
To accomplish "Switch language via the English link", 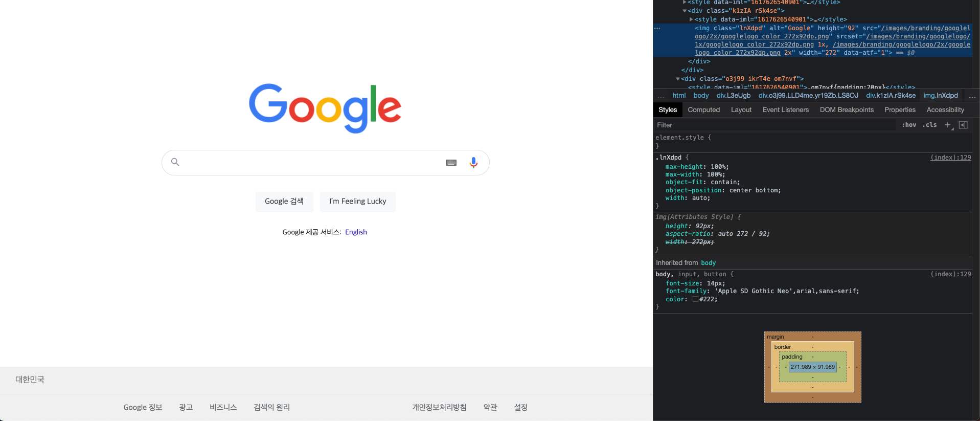I will point(356,232).
